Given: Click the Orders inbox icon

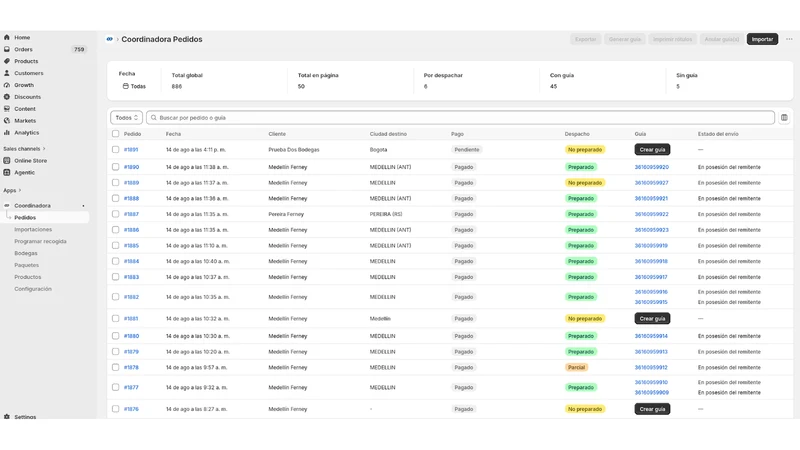Looking at the screenshot, I should coord(7,49).
